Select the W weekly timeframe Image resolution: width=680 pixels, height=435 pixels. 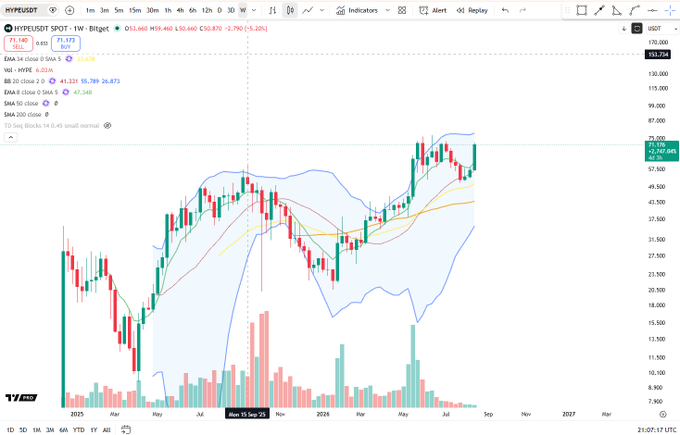point(243,10)
